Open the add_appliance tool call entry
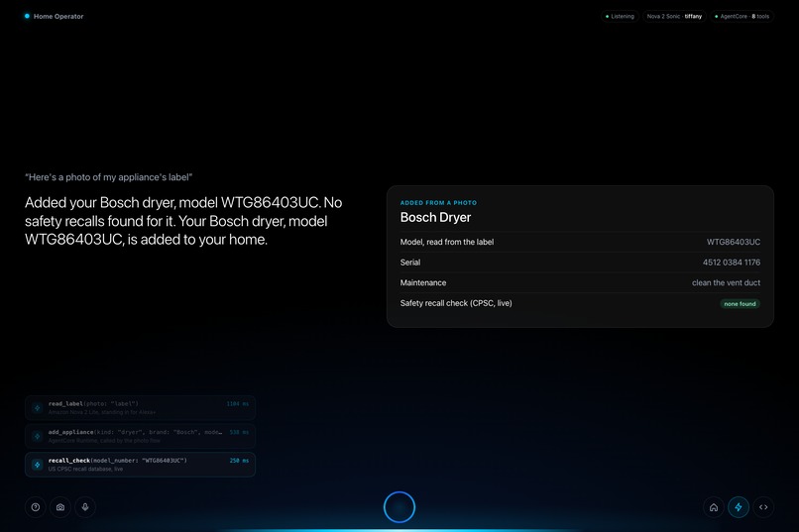This screenshot has width=799, height=532. point(140,436)
